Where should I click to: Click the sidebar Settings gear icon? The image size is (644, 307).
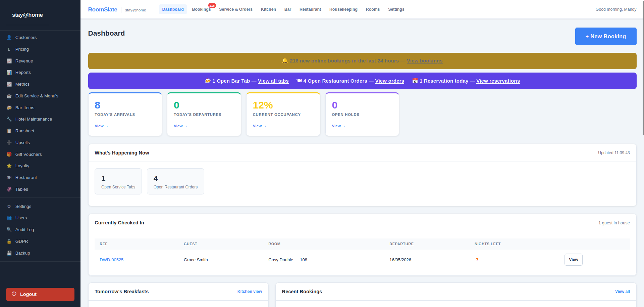pos(9,207)
